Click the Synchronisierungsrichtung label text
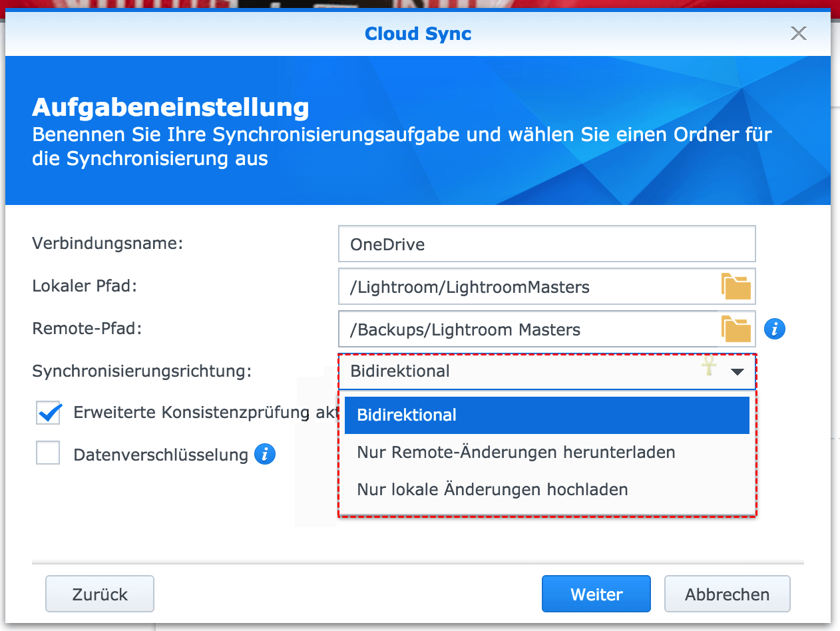This screenshot has width=840, height=631. pos(142,371)
